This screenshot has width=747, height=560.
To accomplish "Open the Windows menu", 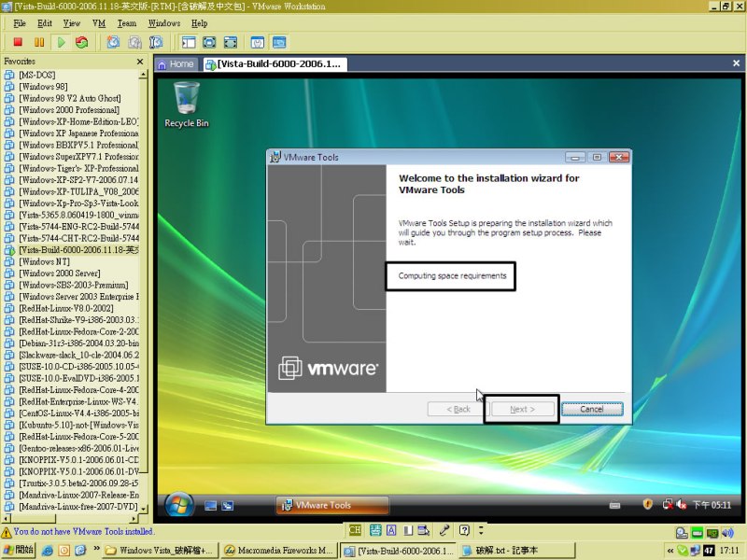I will pyautogui.click(x=164, y=22).
